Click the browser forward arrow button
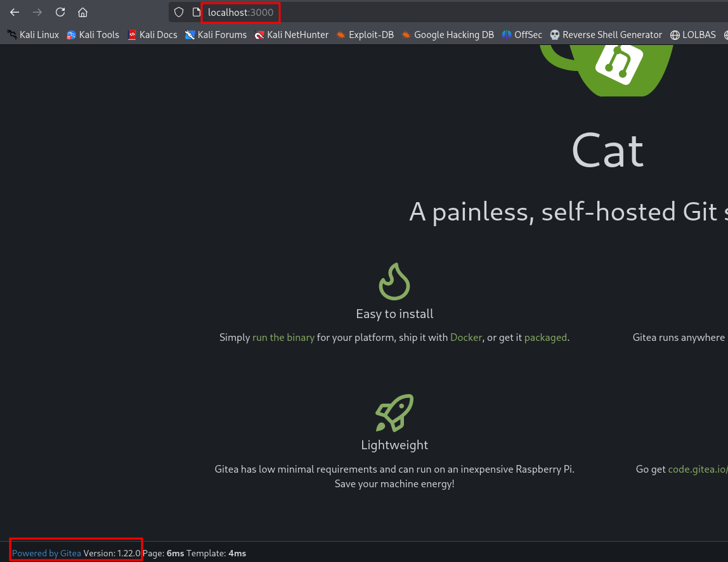Viewport: 728px width, 562px height. [37, 12]
